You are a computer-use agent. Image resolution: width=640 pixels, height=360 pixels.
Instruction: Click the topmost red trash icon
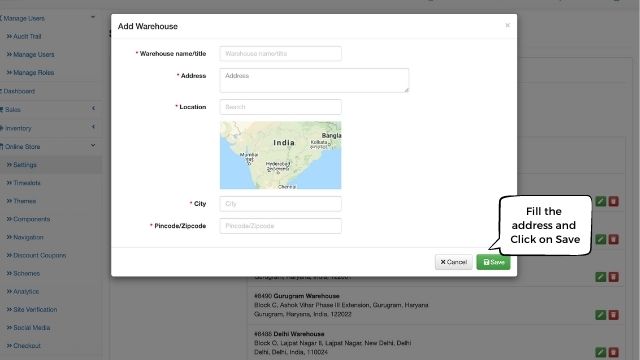click(613, 201)
